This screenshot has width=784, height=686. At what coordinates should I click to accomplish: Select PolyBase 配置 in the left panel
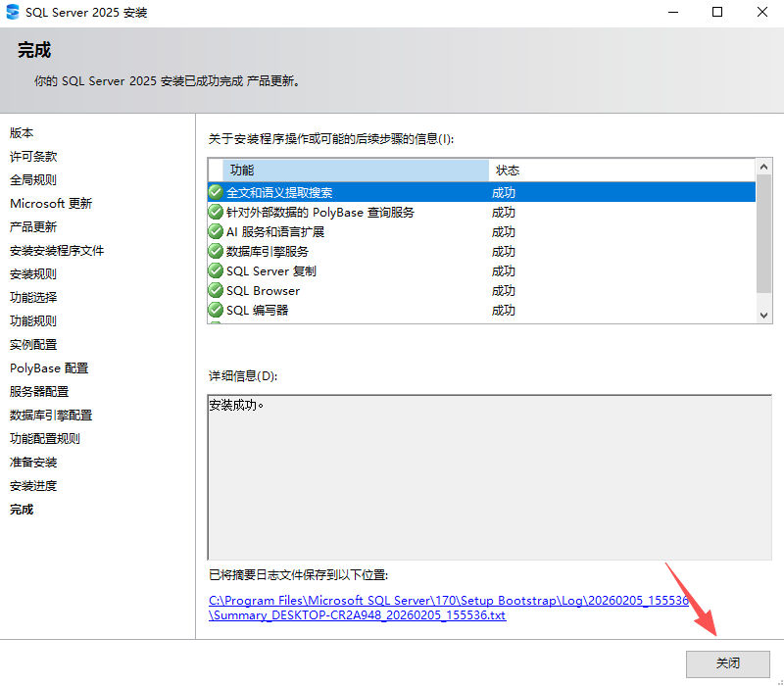[x=47, y=367]
